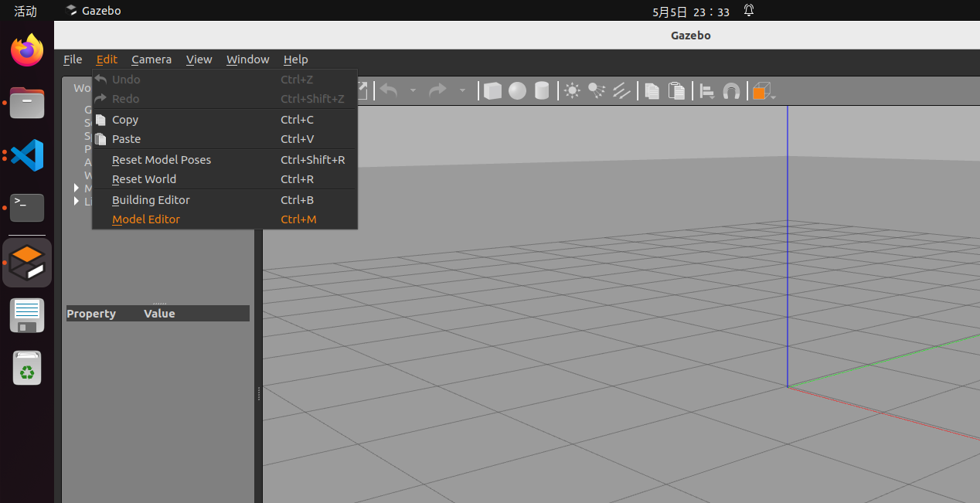Open the Window menu
Image resolution: width=980 pixels, height=503 pixels.
click(247, 59)
